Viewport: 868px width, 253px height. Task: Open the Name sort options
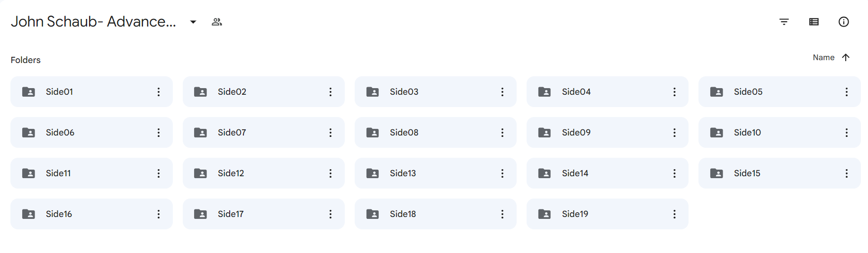[x=823, y=57]
